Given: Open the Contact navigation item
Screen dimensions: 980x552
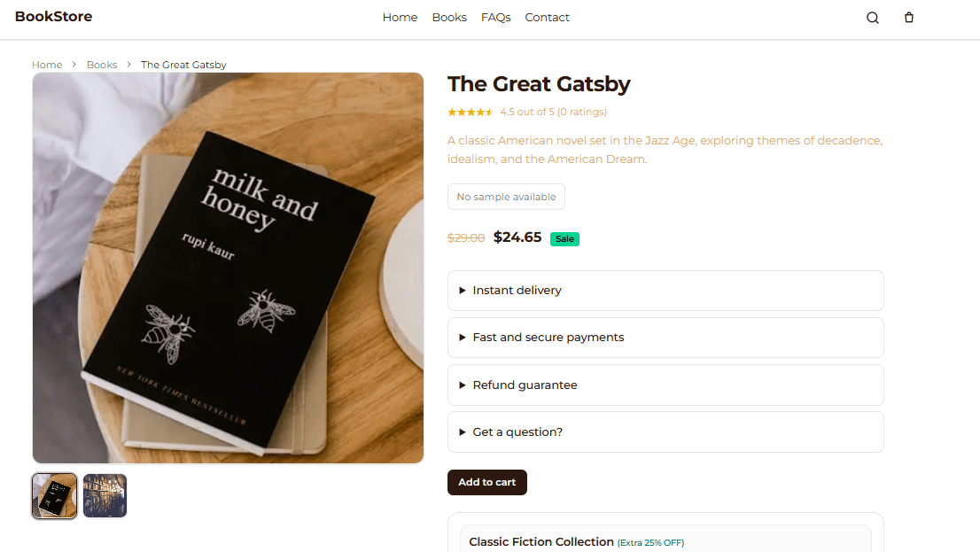Looking at the screenshot, I should pos(547,18).
